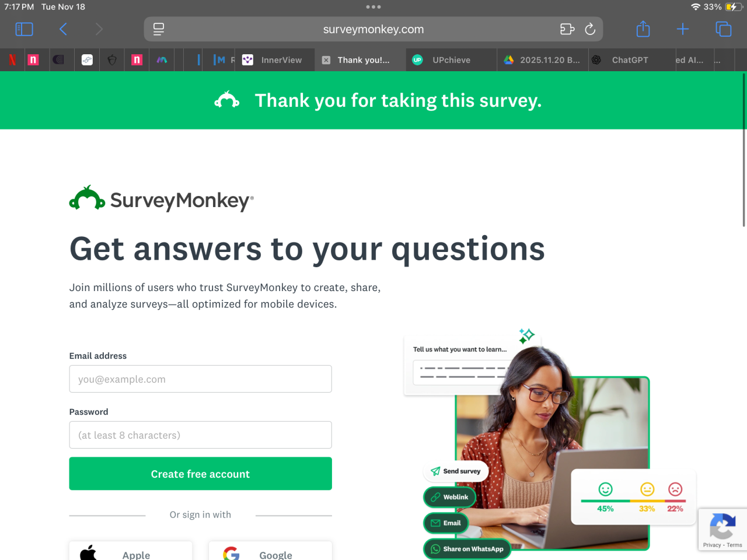The height and width of the screenshot is (560, 747).
Task: Go back to previous page
Action: pos(63,29)
